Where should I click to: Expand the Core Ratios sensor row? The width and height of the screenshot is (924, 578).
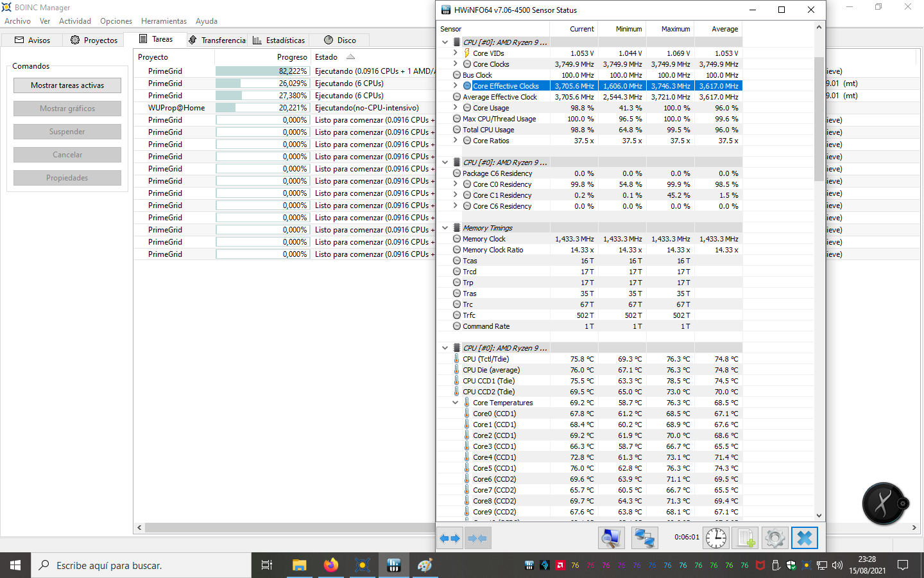(x=456, y=141)
